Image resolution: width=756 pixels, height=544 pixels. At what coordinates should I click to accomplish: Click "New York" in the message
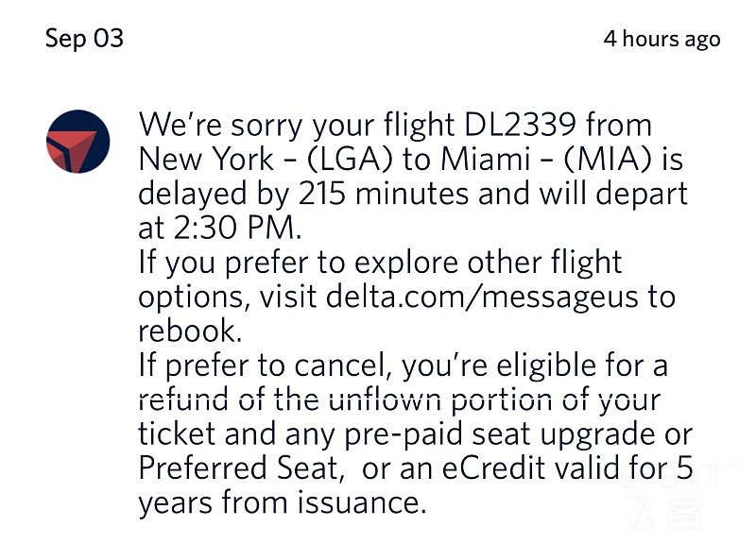[202, 161]
